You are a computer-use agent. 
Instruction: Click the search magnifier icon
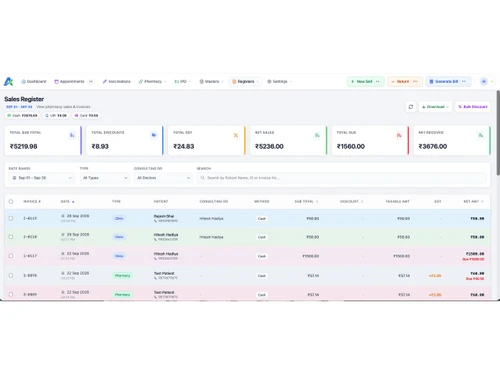[x=202, y=178]
